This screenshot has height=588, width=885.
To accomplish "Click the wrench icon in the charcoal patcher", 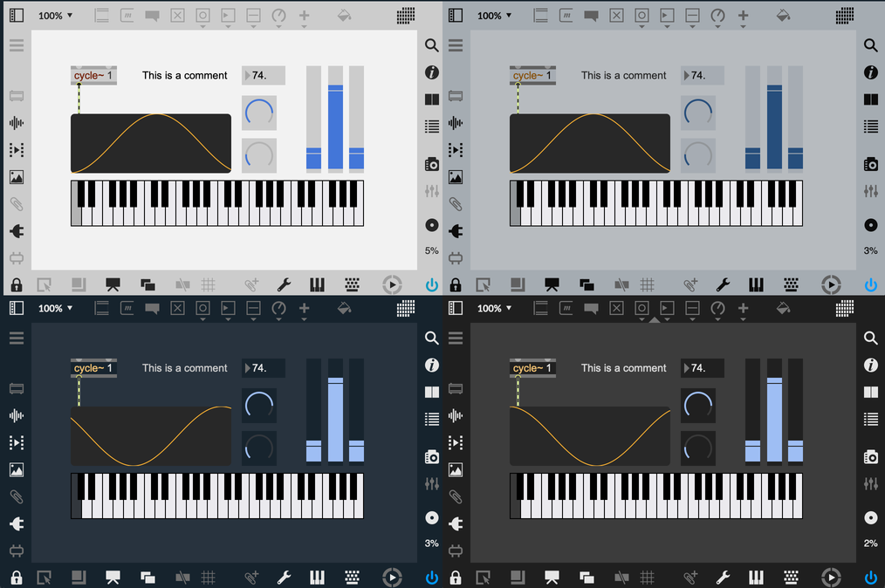I will 723,577.
